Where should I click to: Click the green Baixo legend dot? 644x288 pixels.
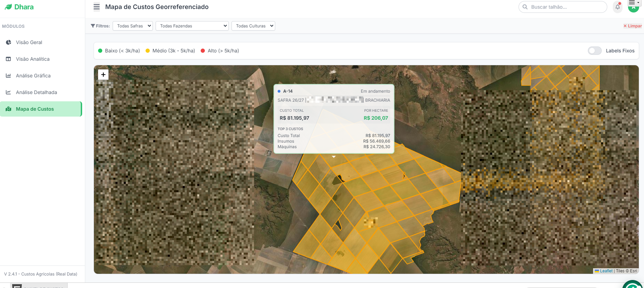(100, 51)
